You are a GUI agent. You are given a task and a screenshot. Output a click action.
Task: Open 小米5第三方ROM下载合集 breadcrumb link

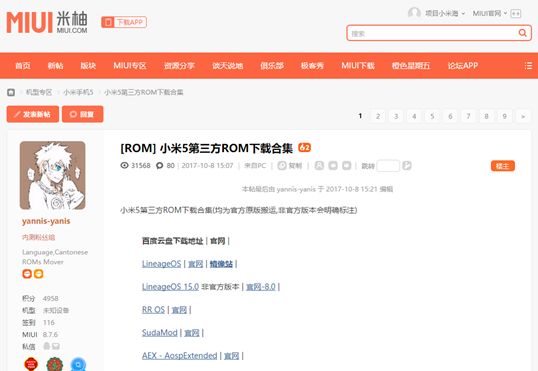(x=144, y=92)
